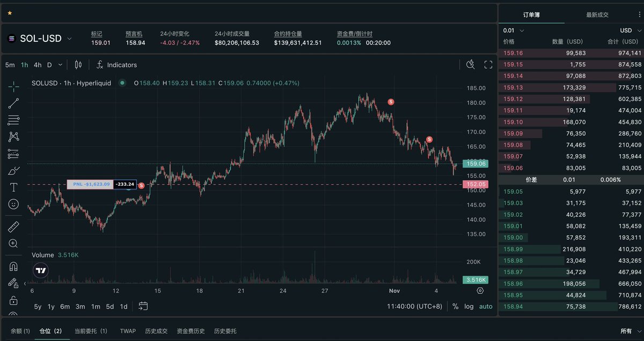Set chart range to 1d
Screen dimensions: 644x341
click(x=123, y=307)
